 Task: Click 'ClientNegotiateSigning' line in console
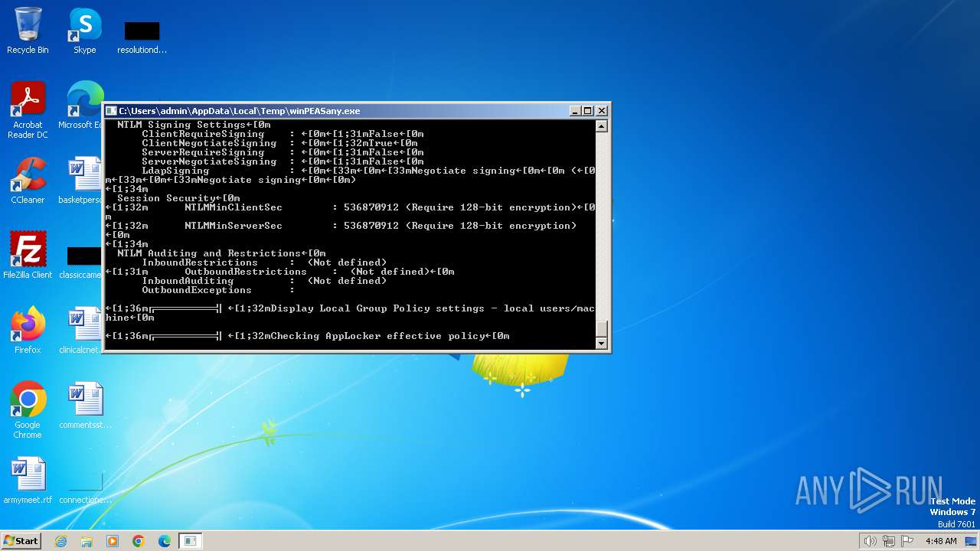coord(279,143)
